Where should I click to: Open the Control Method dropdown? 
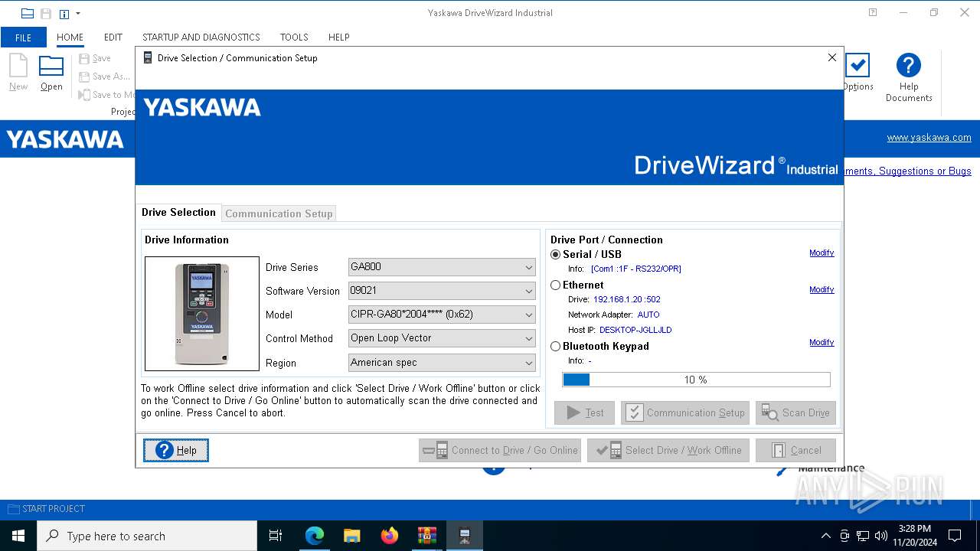(442, 338)
